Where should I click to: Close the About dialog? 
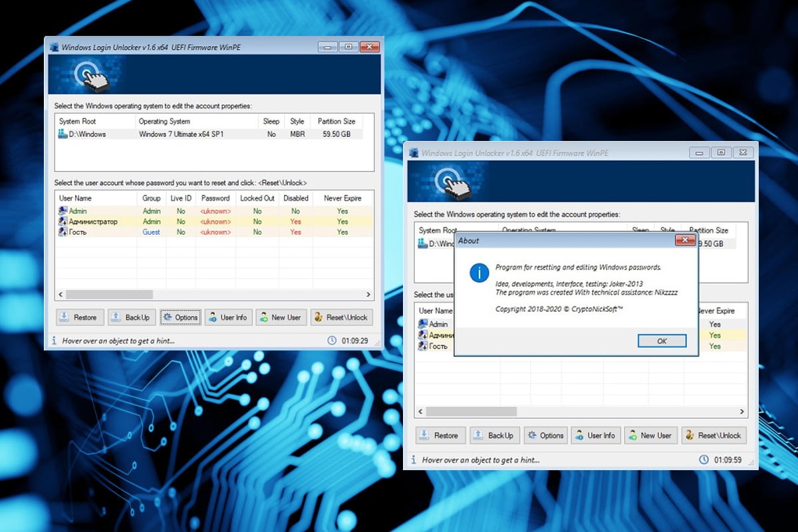pos(685,240)
